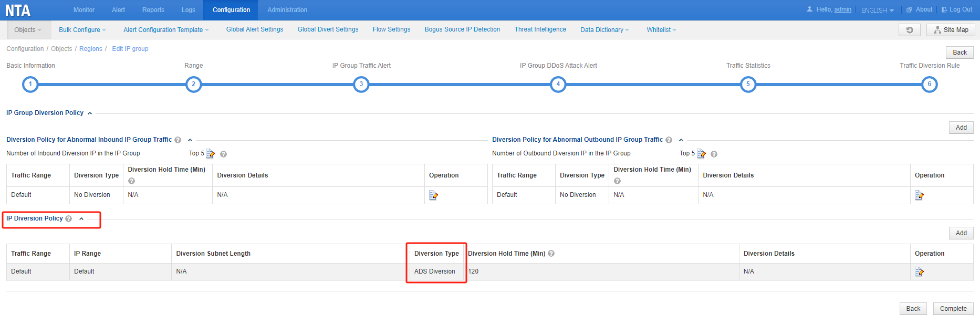The height and width of the screenshot is (325, 980).
Task: Expand the Bulk Configure menu
Action: tap(82, 30)
